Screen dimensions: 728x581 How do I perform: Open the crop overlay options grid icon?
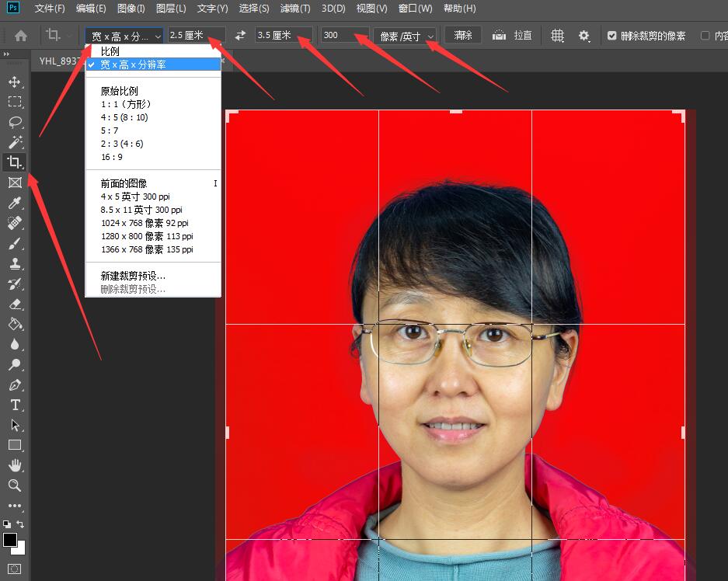click(x=557, y=35)
